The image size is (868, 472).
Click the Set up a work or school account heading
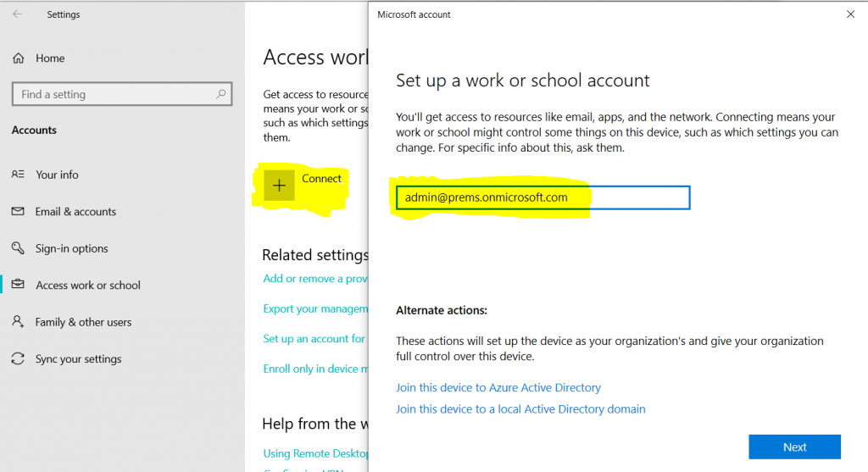coord(522,81)
